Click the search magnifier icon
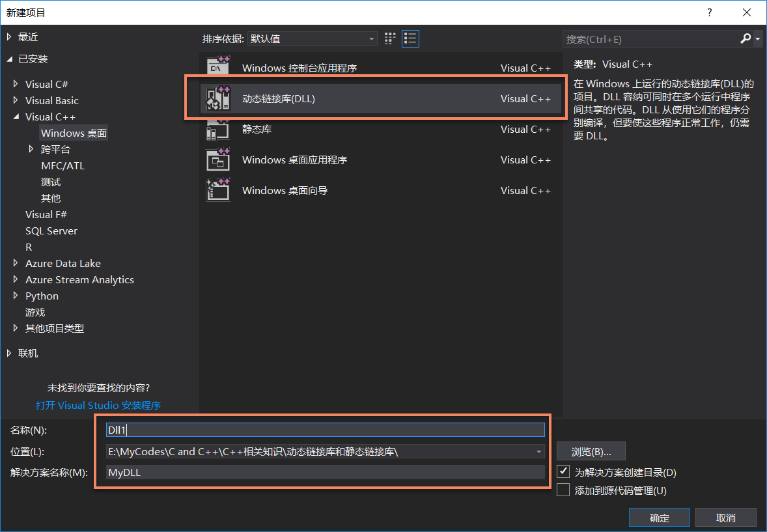This screenshot has width=767, height=532. pyautogui.click(x=746, y=38)
